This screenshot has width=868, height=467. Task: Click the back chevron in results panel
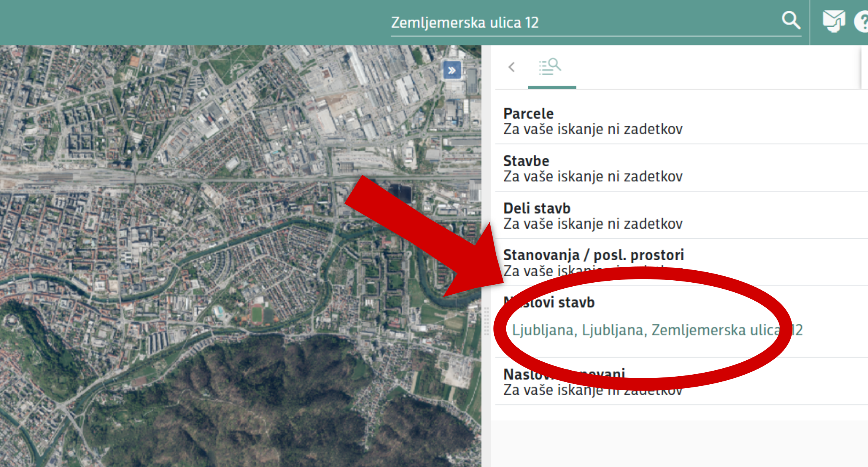(x=511, y=67)
